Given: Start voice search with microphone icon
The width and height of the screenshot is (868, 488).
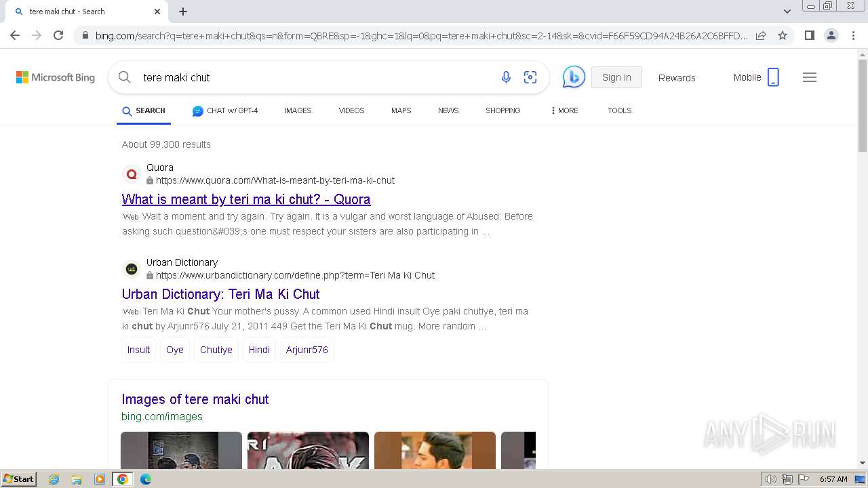Looking at the screenshot, I should coord(506,77).
